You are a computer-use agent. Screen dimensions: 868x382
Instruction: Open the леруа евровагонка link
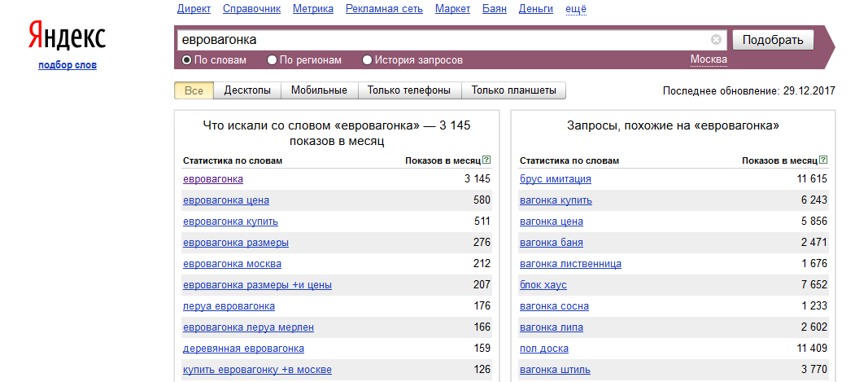tap(229, 306)
